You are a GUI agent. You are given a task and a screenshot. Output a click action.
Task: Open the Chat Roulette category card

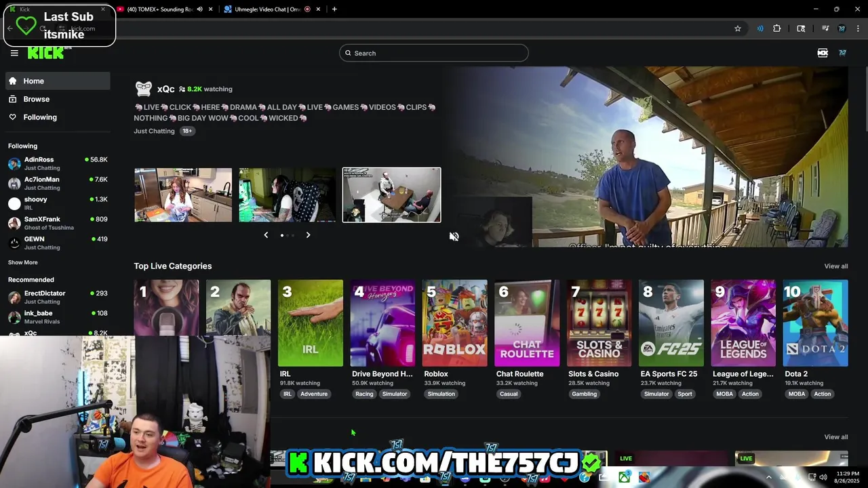(527, 323)
